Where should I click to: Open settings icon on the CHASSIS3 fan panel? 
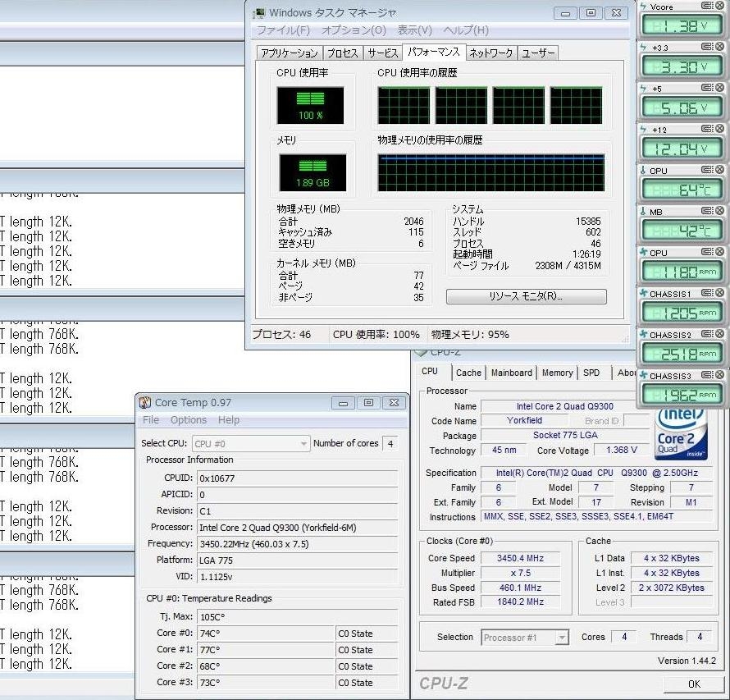707,374
